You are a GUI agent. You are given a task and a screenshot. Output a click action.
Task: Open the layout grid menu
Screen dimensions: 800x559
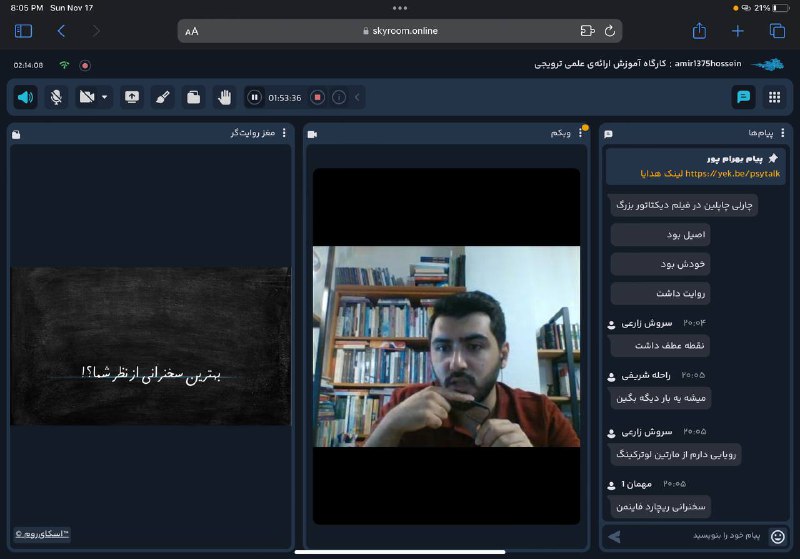pyautogui.click(x=774, y=97)
